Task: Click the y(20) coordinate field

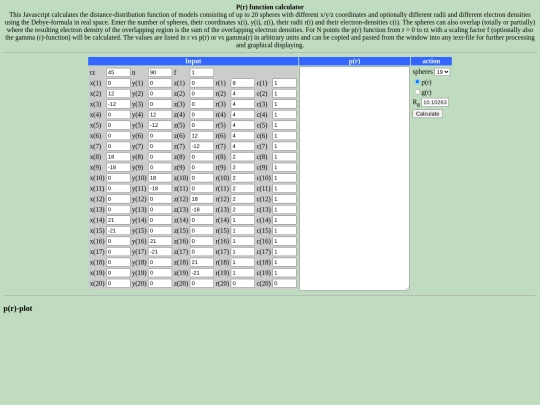Action: click(x=160, y=283)
